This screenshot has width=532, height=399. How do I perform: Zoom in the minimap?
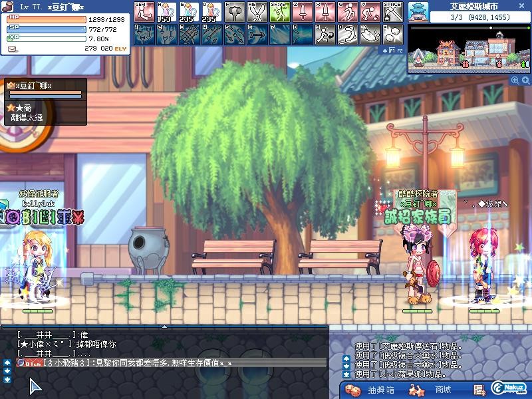[515, 80]
